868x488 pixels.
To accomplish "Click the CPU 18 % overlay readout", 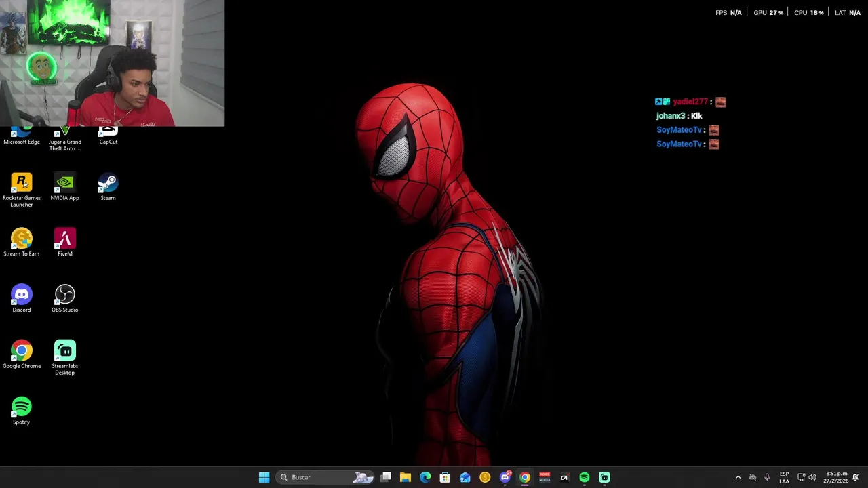I will tap(809, 13).
